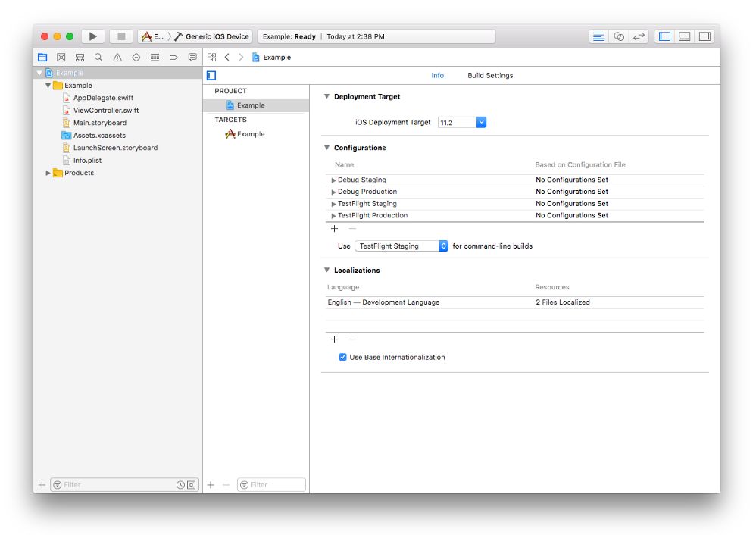Switch to the Build Settings tab
756x535 pixels.
(x=490, y=76)
